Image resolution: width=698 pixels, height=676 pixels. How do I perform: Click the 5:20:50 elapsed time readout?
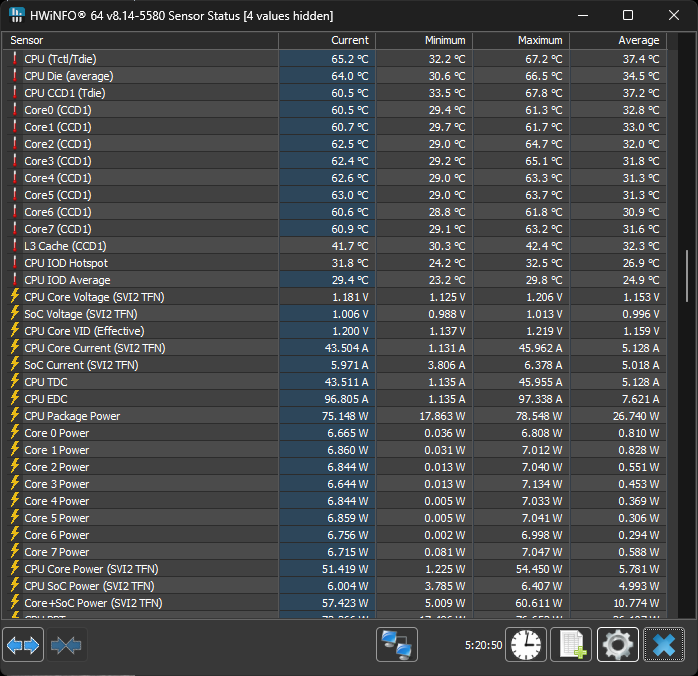pos(483,645)
